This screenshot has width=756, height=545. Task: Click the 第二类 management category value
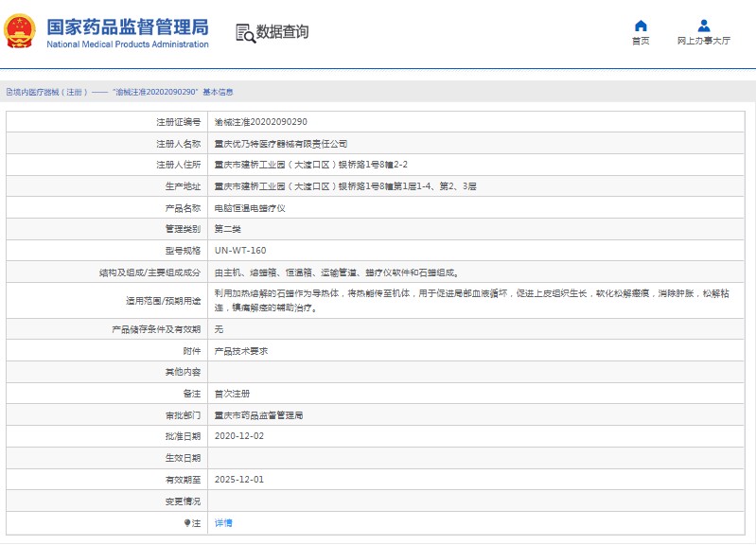pos(228,229)
